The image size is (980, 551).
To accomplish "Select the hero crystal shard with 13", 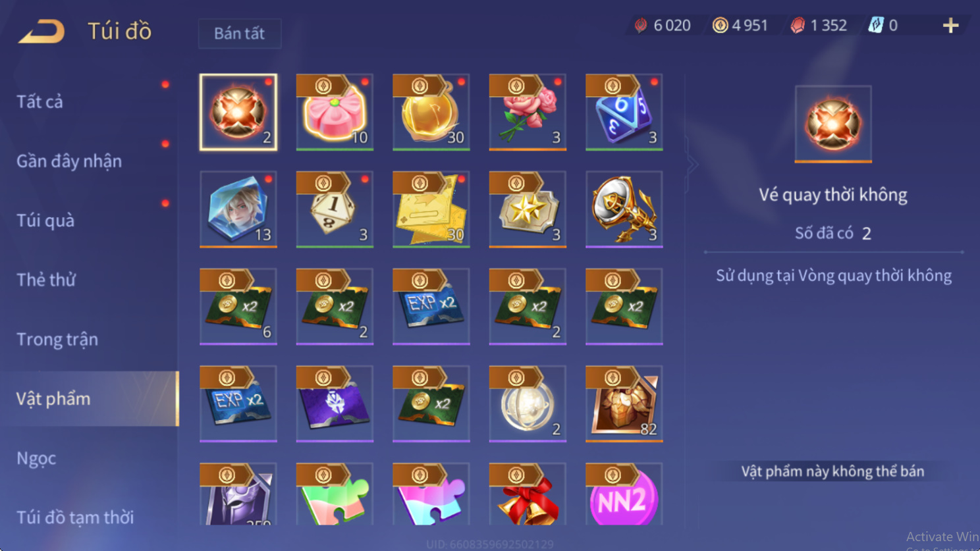I will 238,209.
